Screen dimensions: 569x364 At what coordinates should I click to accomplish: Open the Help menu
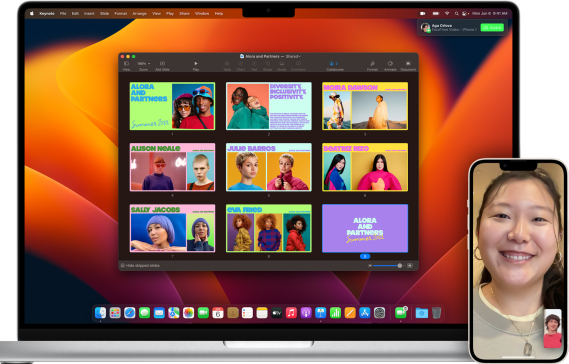point(219,13)
